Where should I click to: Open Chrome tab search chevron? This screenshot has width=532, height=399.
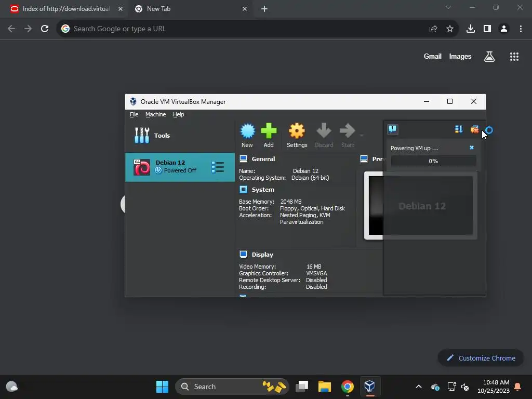(448, 7)
